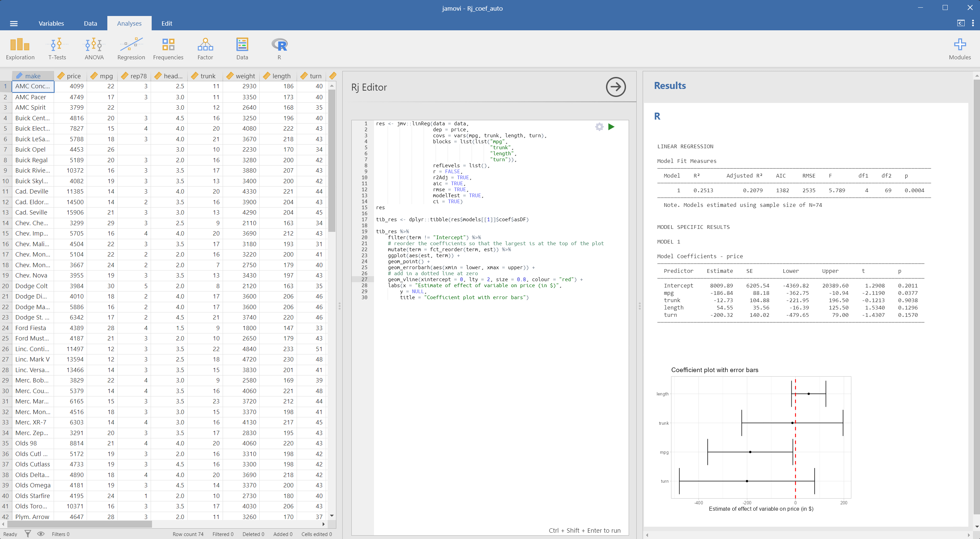This screenshot has height=539, width=980.
Task: Open the three-dot application options menu
Action: [972, 23]
